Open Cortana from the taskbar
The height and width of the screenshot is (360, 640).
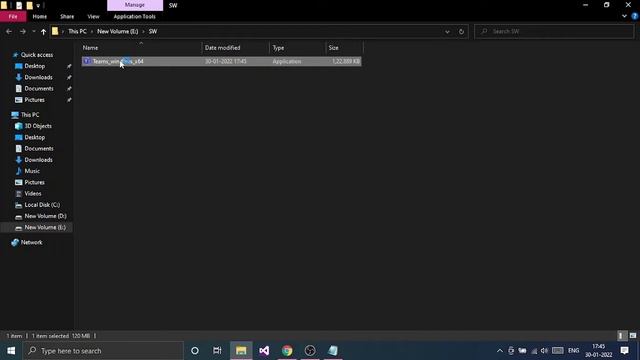195,351
